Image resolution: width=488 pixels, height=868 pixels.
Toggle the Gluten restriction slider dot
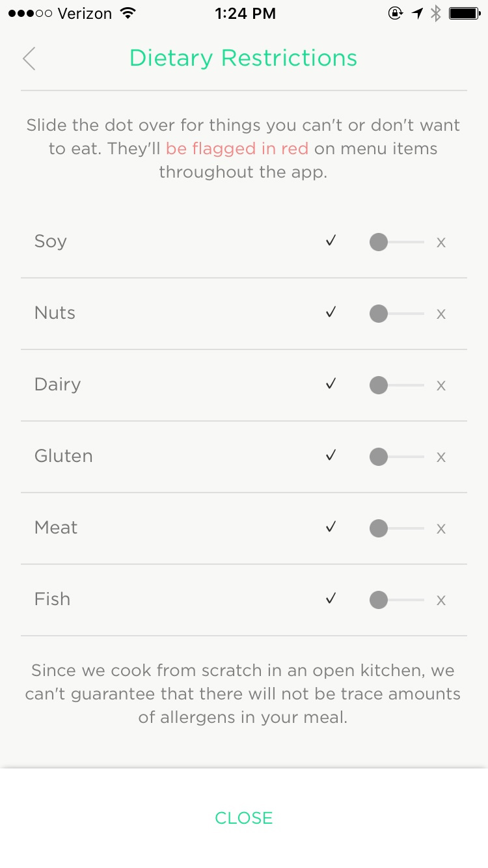tap(379, 457)
